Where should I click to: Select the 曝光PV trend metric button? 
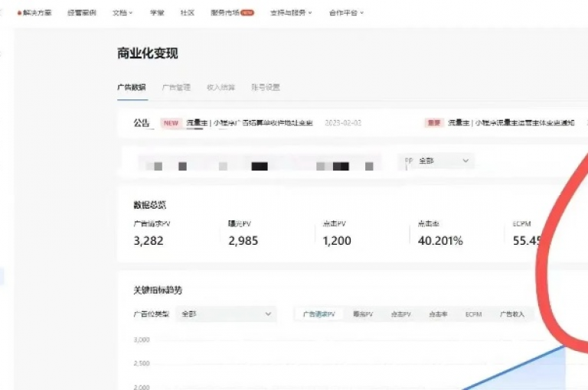coord(363,314)
